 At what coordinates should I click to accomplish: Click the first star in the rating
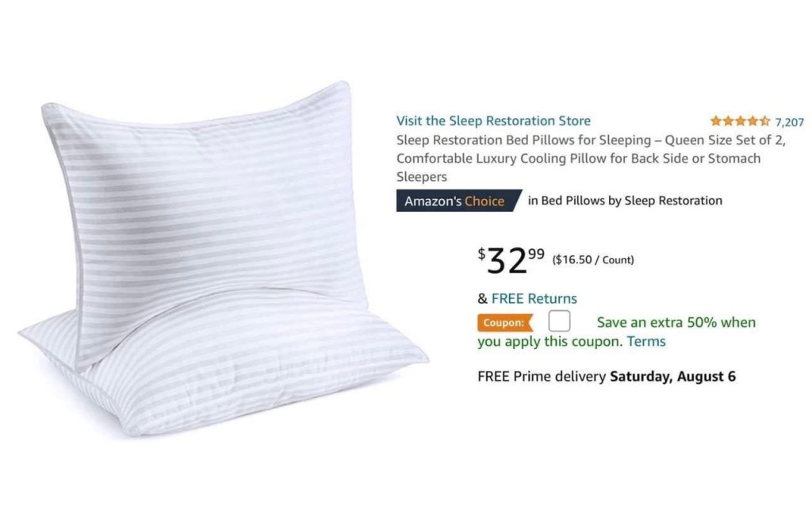tap(716, 121)
